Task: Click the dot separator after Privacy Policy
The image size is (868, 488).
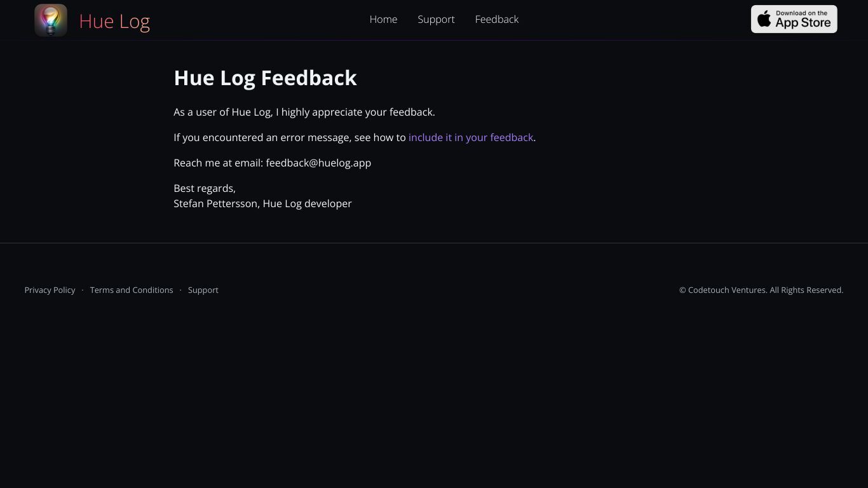Action: point(83,290)
